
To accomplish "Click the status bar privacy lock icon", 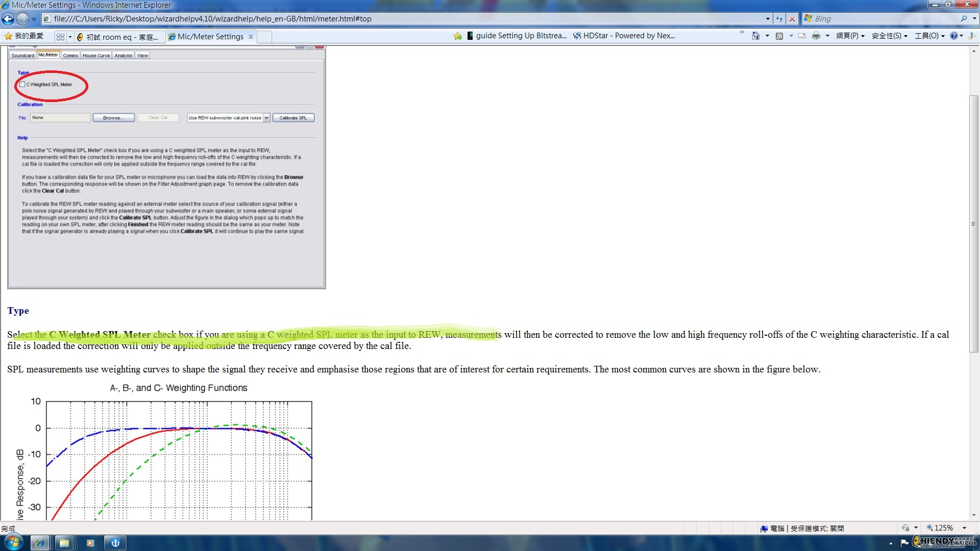I will click(905, 528).
